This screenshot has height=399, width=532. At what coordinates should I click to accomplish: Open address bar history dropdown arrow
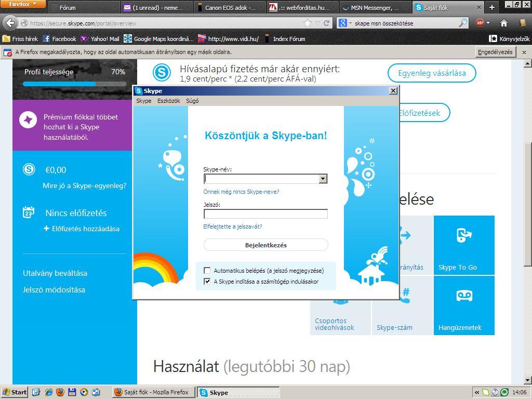317,23
